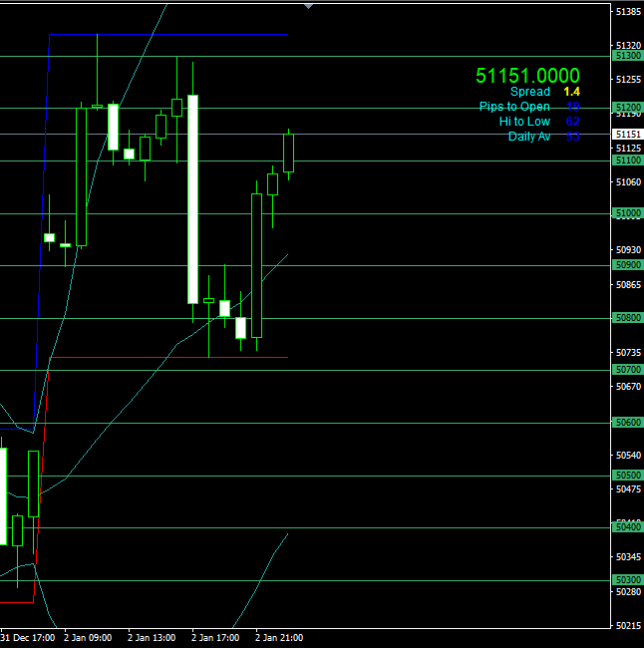Click the 31 Dec 17:00 time label
Viewport: 644px width, 648px height.
tap(28, 637)
